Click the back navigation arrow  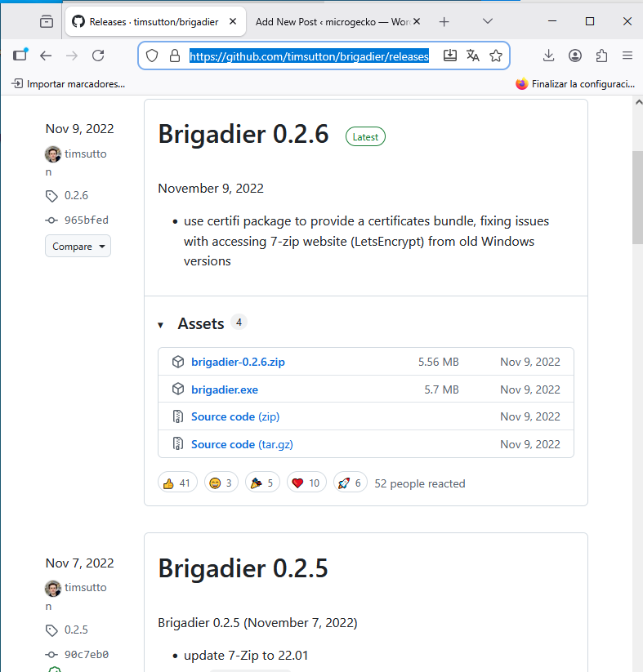46,56
